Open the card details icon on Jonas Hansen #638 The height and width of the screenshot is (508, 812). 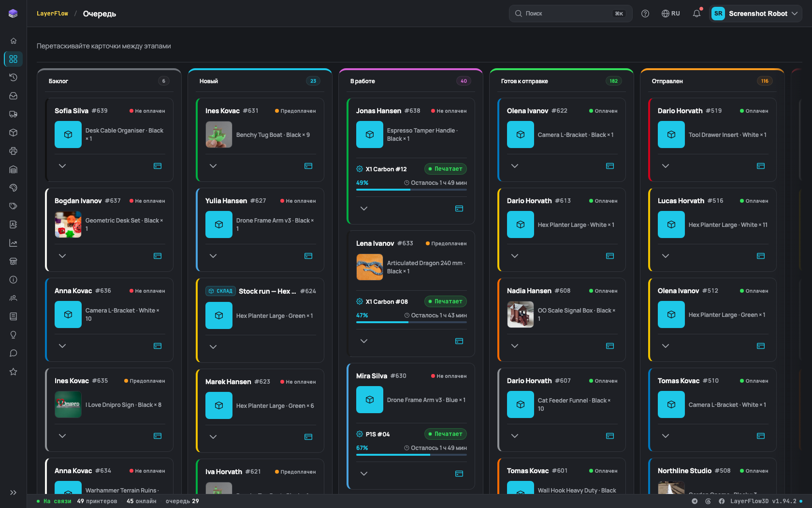point(459,209)
